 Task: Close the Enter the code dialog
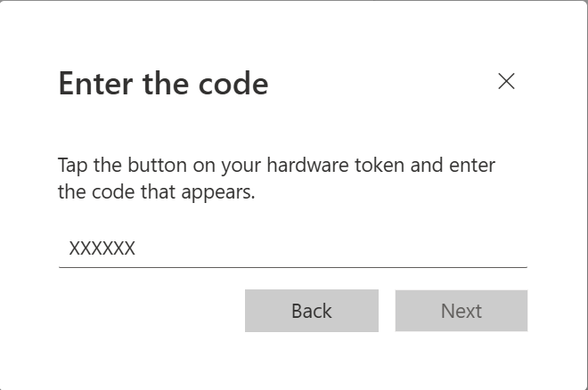tap(506, 81)
